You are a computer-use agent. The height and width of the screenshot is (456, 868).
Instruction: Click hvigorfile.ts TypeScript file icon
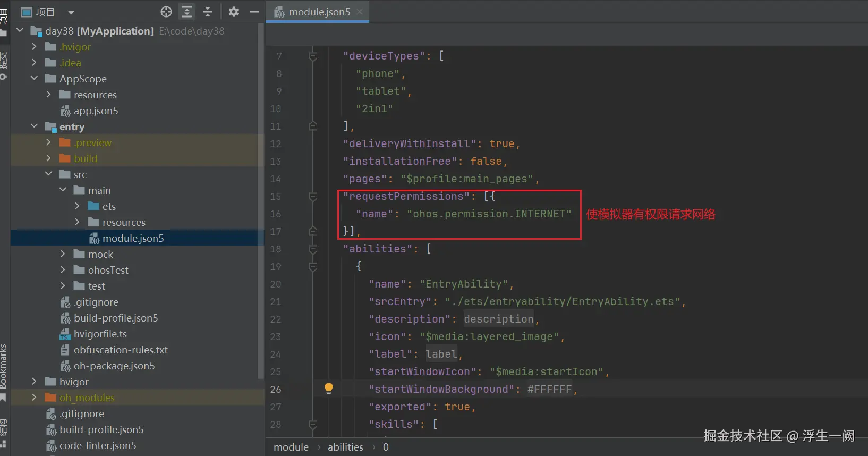65,334
